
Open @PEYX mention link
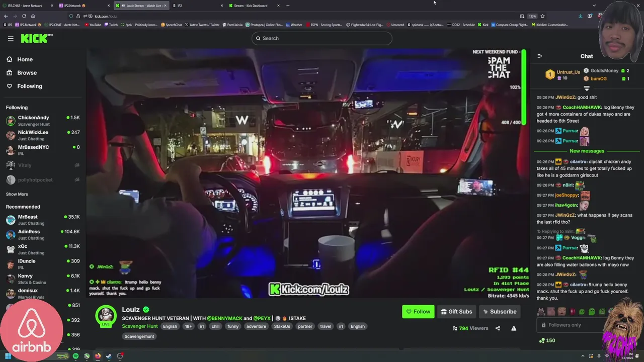(x=262, y=318)
